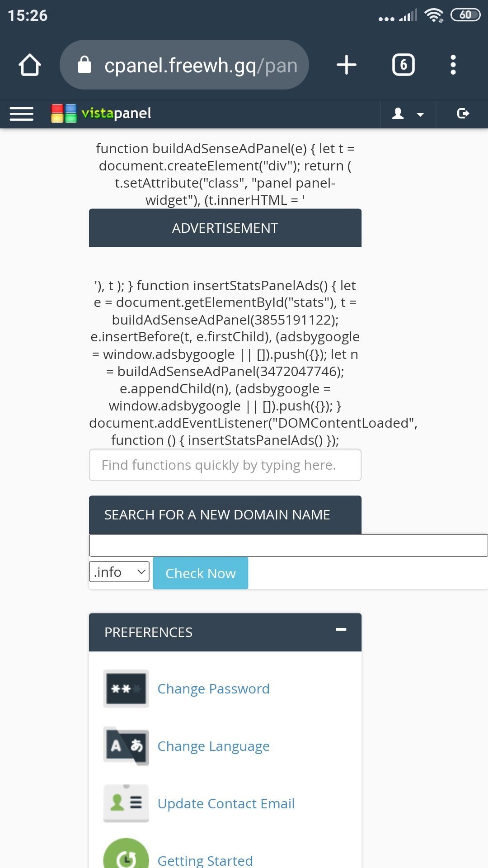The height and width of the screenshot is (868, 488).
Task: Open the Change Language link
Action: tap(213, 746)
